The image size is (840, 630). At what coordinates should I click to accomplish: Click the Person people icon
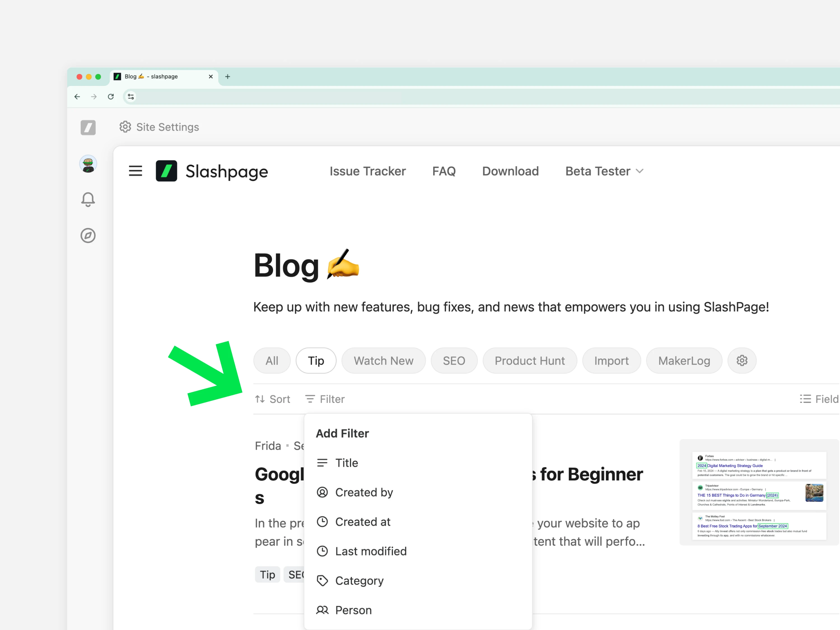(x=322, y=610)
